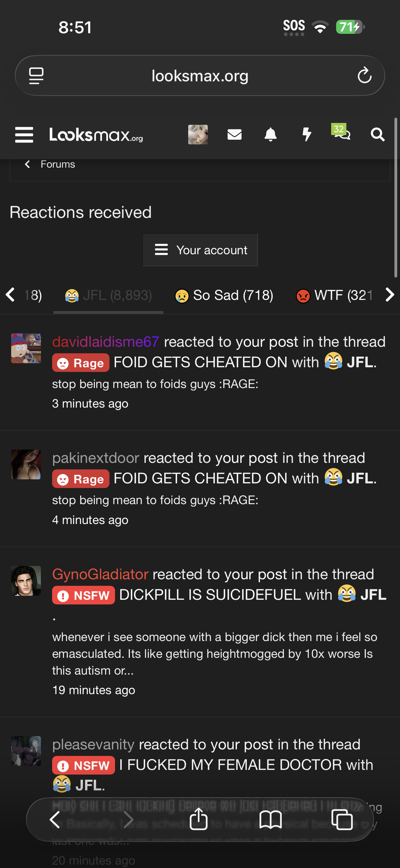Switch to the WTF reactions tab

click(x=334, y=296)
